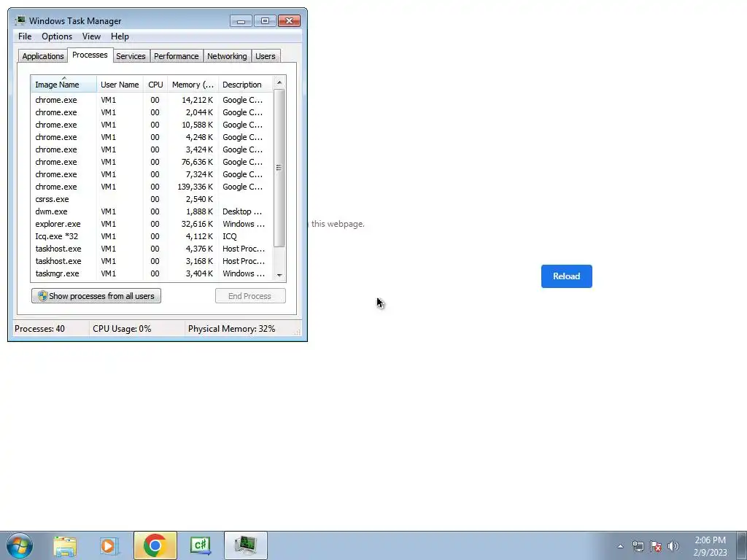
Task: Close the Windows Task Manager window
Action: coord(289,21)
